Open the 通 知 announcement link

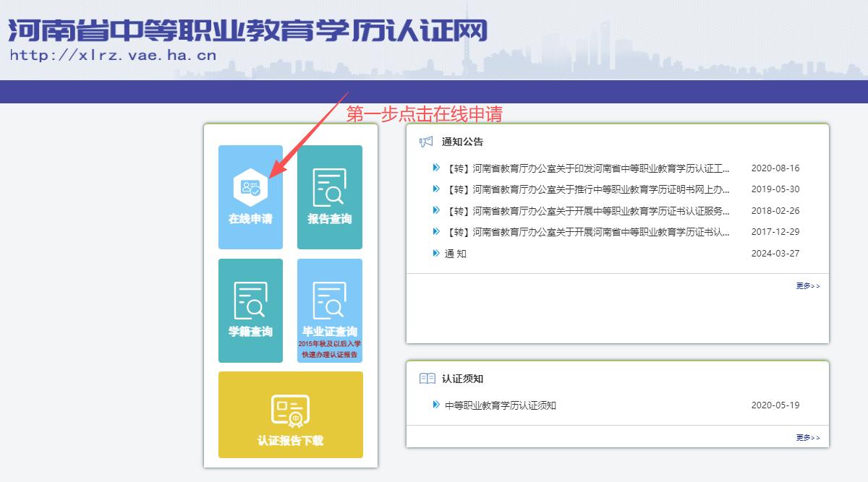point(456,254)
